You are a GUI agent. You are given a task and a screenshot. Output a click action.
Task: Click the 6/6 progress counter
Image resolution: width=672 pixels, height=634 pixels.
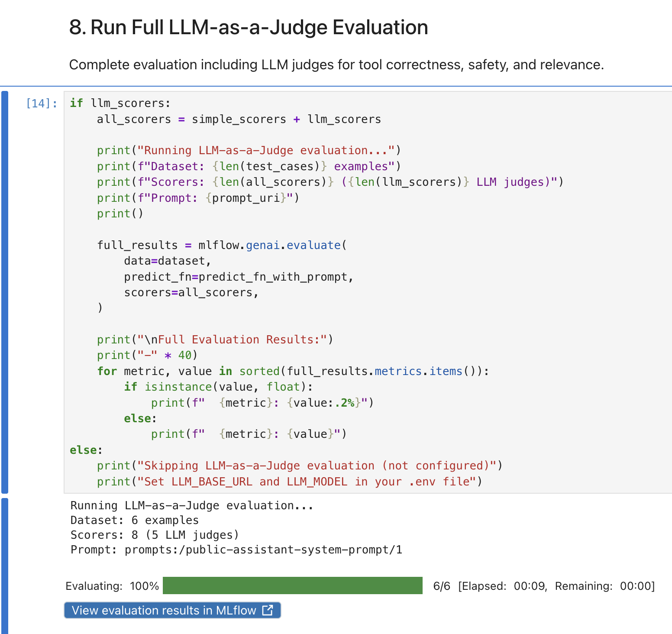(x=441, y=586)
